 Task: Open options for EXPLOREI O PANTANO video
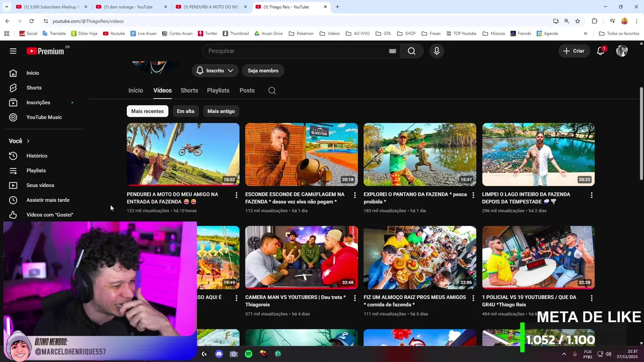tap(473, 195)
